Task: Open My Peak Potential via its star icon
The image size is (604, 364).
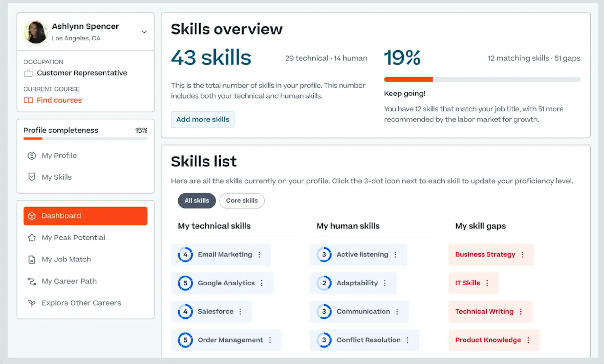Action: coord(32,237)
